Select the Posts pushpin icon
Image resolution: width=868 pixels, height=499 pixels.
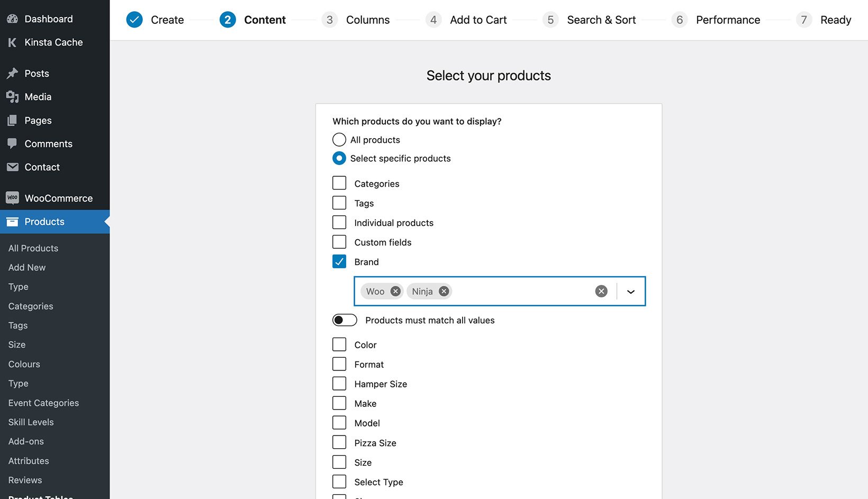tap(13, 73)
